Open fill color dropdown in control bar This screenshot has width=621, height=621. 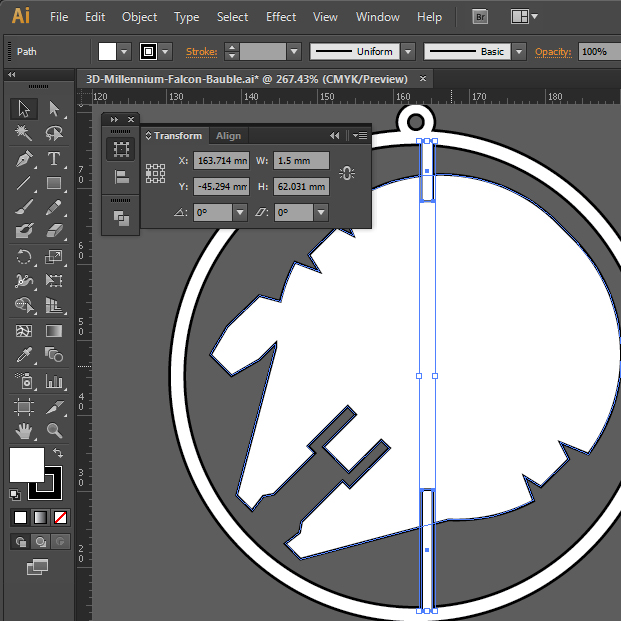124,51
